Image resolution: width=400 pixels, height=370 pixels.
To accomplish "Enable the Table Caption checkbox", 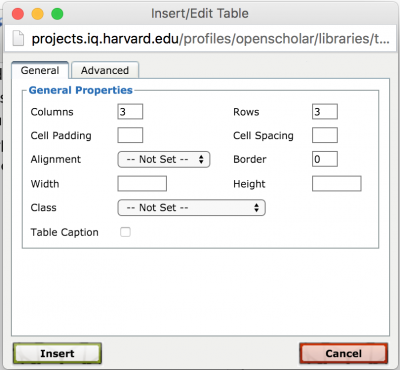I will coord(125,232).
